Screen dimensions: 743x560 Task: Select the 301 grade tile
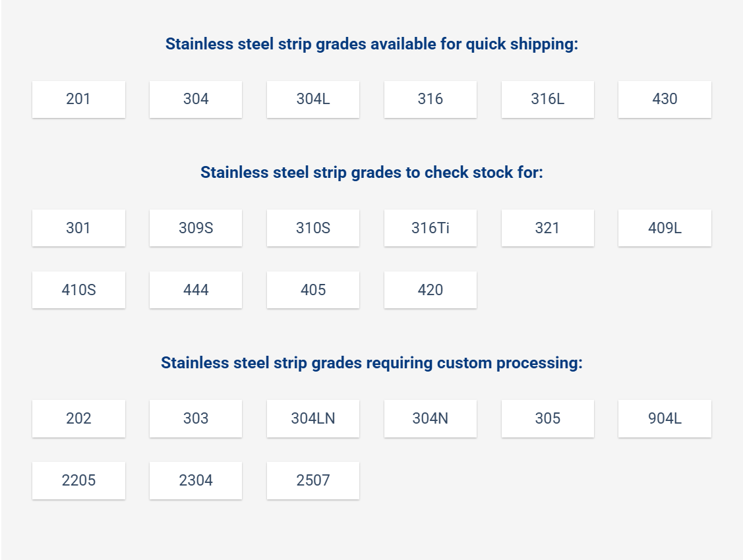tap(78, 228)
